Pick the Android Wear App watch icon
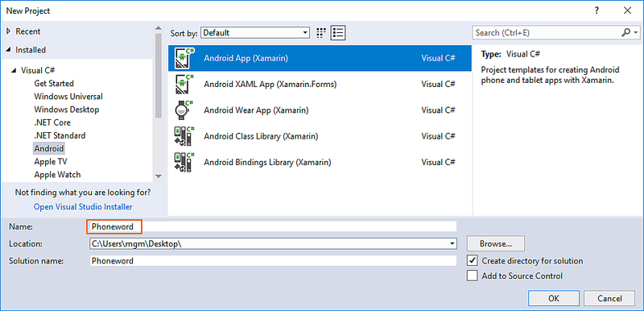The image size is (644, 311). [x=184, y=110]
